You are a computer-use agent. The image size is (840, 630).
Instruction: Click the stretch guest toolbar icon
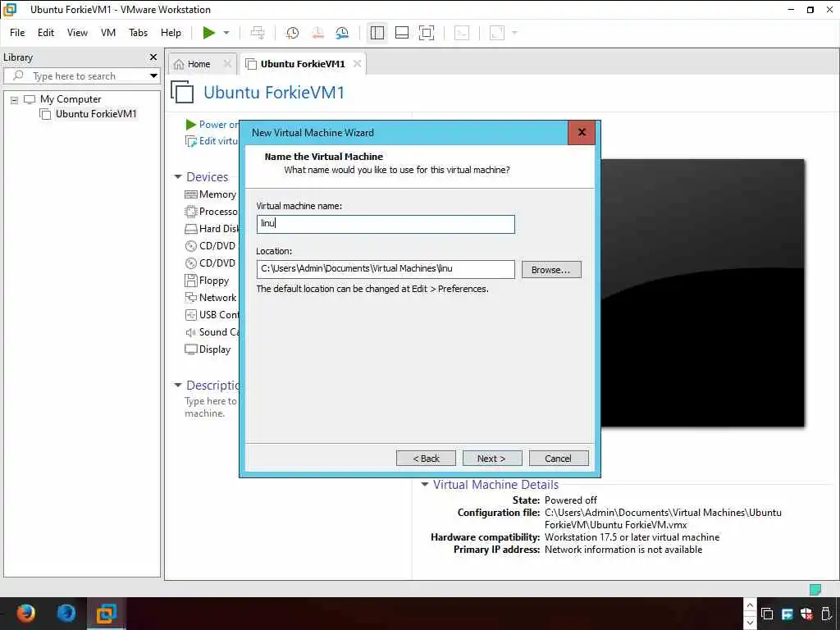(x=497, y=33)
